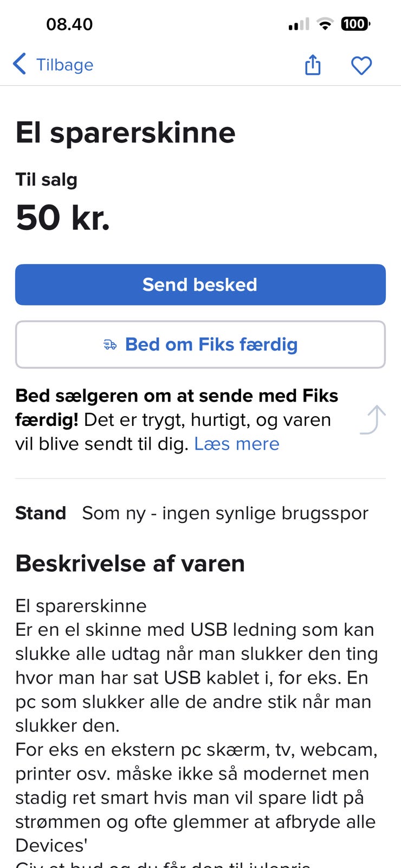The image size is (401, 868).
Task: Tap the back chevron arrow
Action: tap(20, 64)
